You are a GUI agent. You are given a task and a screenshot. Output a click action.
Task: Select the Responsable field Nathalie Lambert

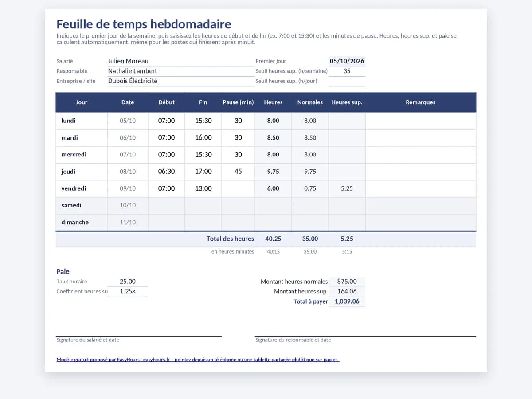[x=181, y=71]
